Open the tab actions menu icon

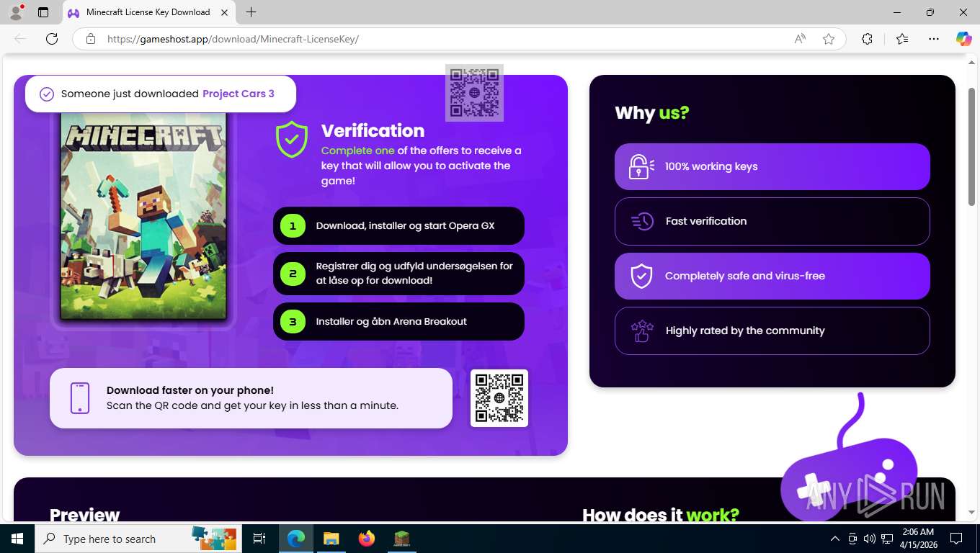43,12
